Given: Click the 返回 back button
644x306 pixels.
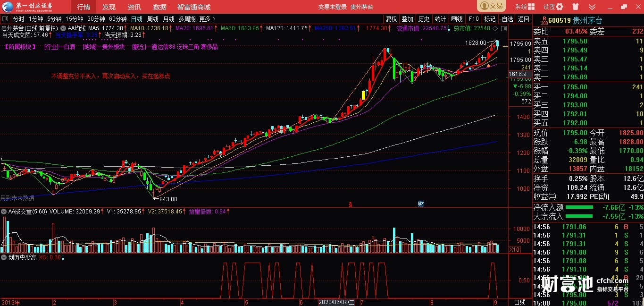Looking at the screenshot, I should 524,19.
